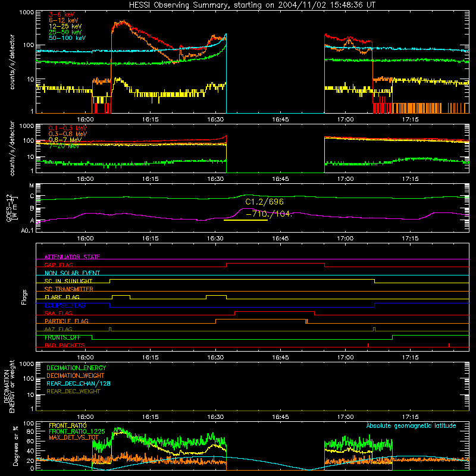The height and width of the screenshot is (476, 476).
Task: Select the FRONTS_OFF flag label
Action: pos(62,337)
